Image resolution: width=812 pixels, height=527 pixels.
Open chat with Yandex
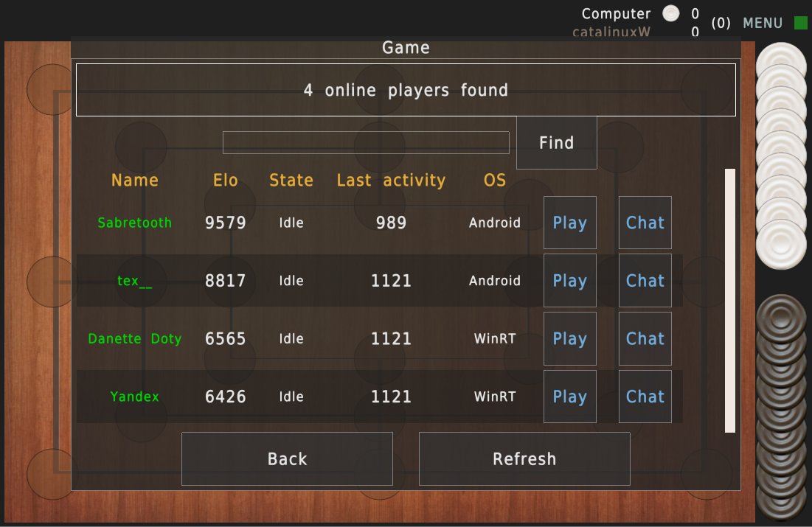[x=645, y=397]
